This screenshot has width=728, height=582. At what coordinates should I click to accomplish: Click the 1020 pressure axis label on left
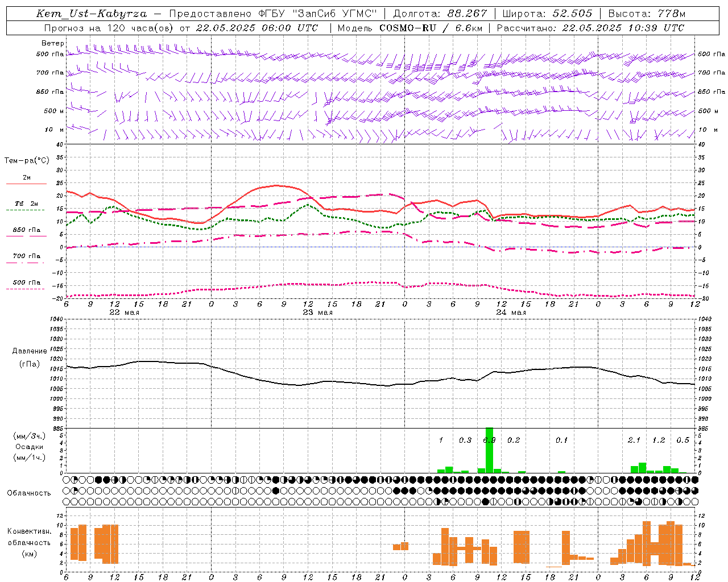click(56, 359)
